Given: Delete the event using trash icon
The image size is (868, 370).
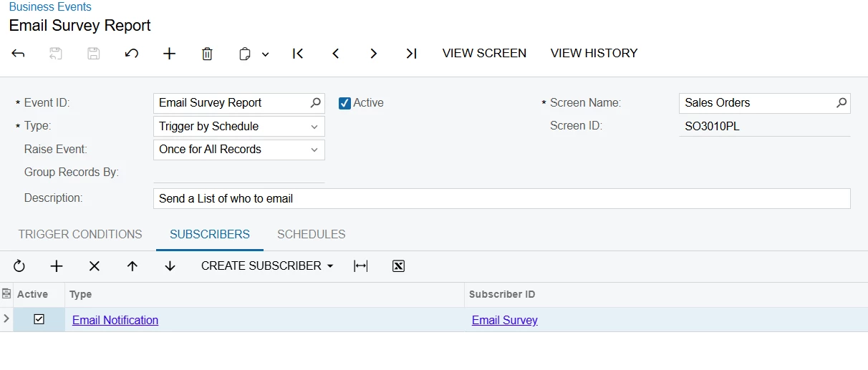Looking at the screenshot, I should (207, 54).
